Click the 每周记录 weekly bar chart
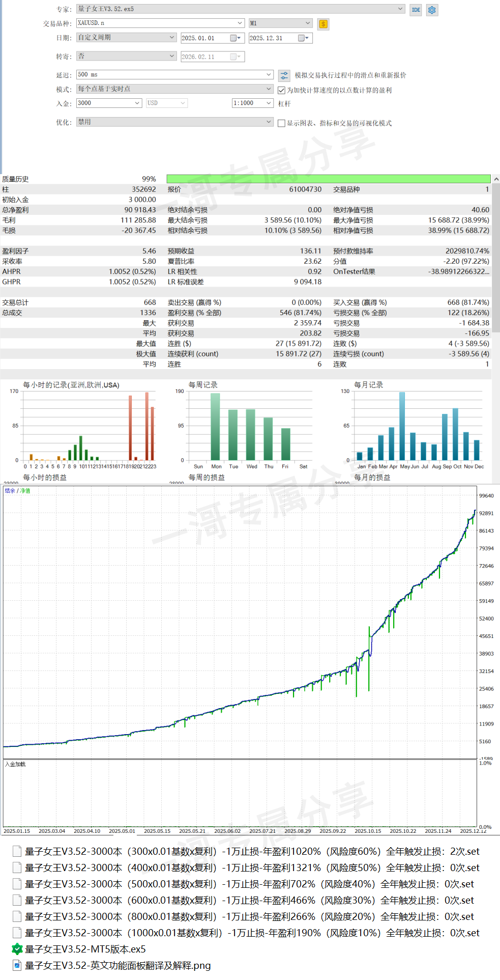The height and width of the screenshot is (980, 500). pos(250,426)
